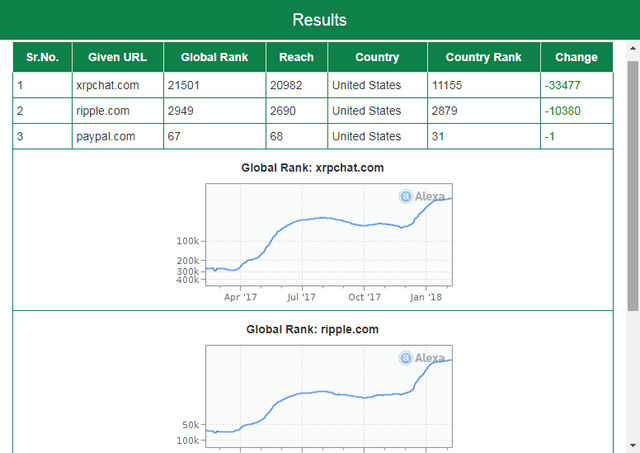The width and height of the screenshot is (640, 453).
Task: Click the Jul '17 label on xrpchat chart
Action: click(301, 298)
